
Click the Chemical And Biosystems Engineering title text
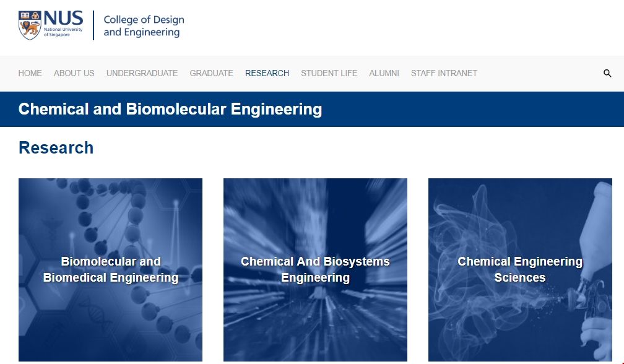[315, 270]
